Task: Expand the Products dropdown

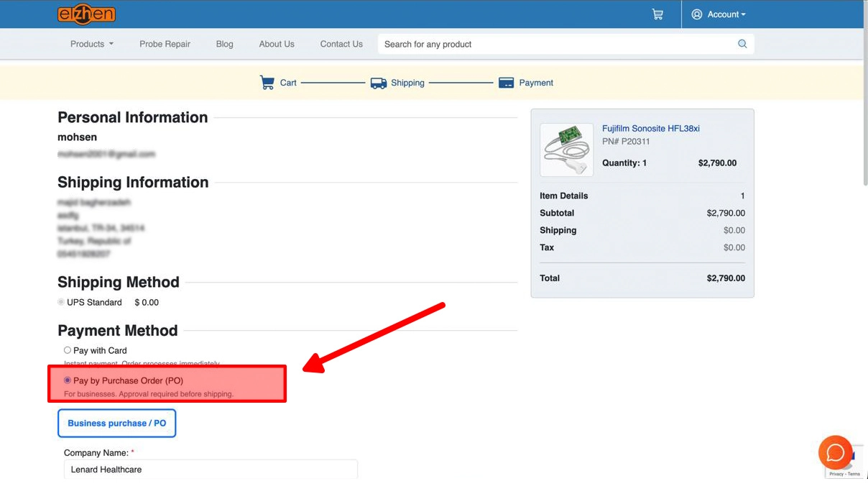Action: pyautogui.click(x=91, y=44)
